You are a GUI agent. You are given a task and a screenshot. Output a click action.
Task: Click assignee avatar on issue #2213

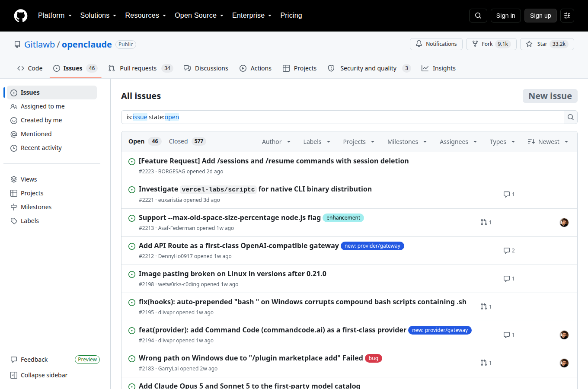point(564,223)
